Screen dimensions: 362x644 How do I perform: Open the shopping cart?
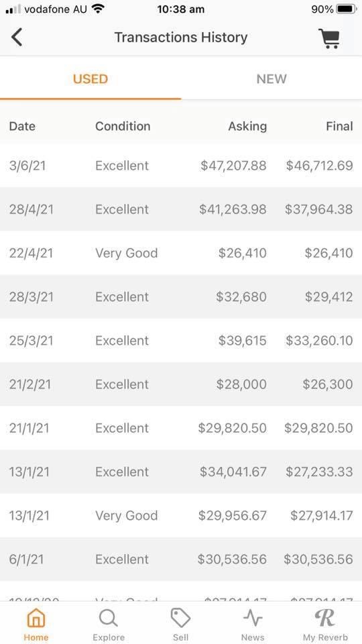pyautogui.click(x=329, y=39)
